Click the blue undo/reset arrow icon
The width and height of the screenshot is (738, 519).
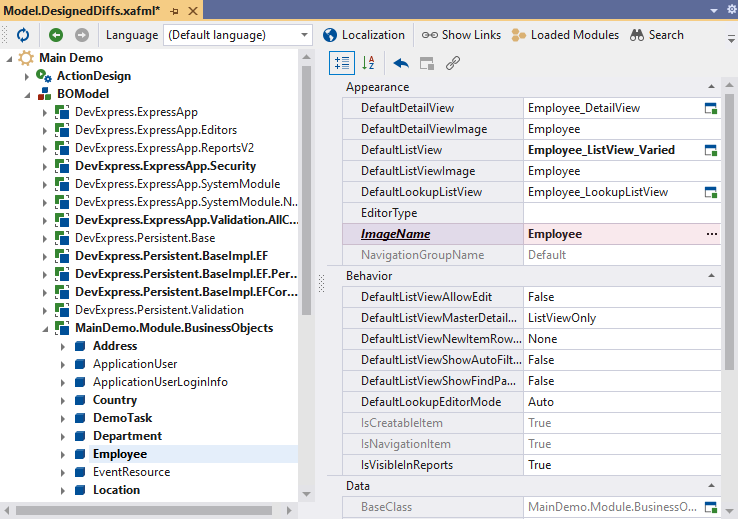click(401, 63)
